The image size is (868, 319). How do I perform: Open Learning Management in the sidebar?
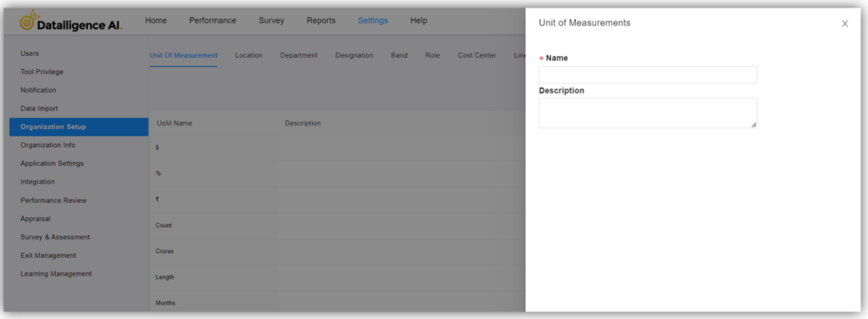tap(79, 273)
